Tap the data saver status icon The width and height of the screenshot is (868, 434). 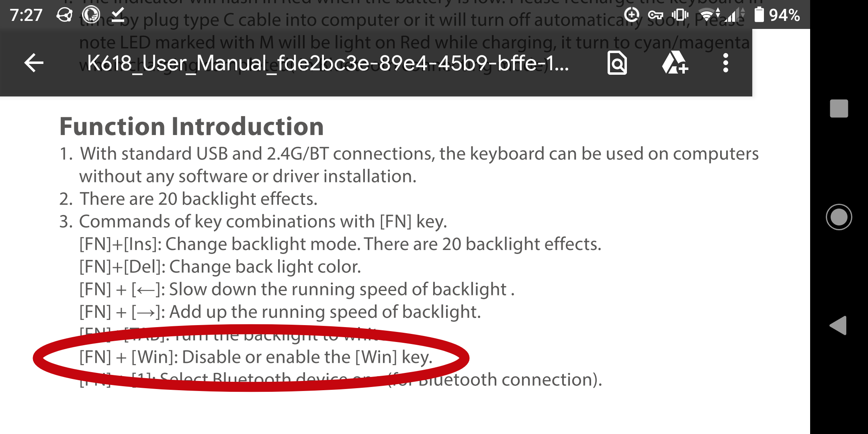click(631, 15)
